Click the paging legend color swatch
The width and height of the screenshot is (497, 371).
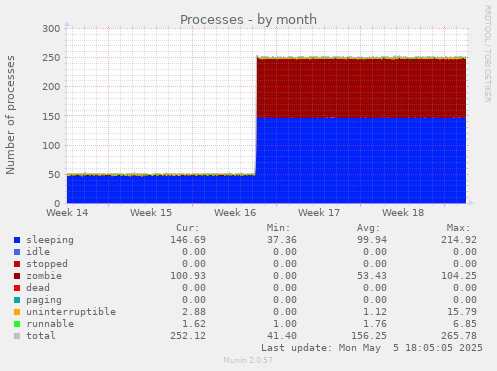coord(17,300)
